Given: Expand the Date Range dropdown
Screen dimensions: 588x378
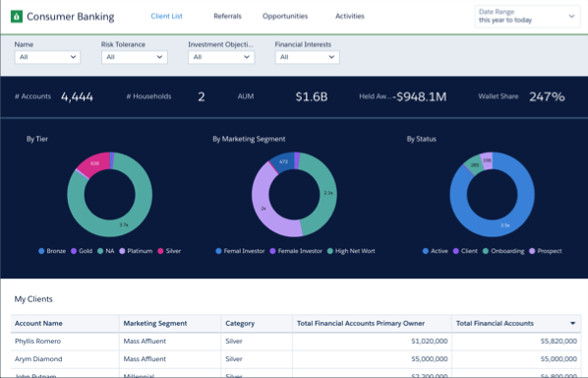Looking at the screenshot, I should (x=527, y=17).
